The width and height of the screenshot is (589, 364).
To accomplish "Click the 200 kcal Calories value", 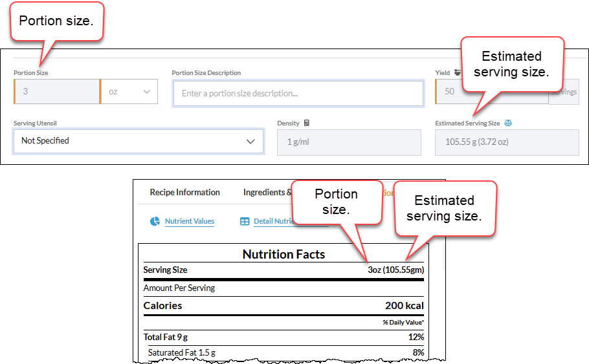I will (x=404, y=306).
